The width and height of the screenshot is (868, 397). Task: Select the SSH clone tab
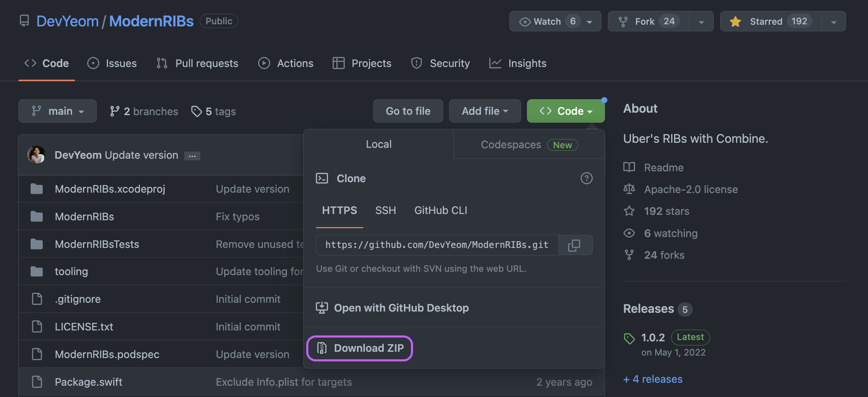pos(385,210)
